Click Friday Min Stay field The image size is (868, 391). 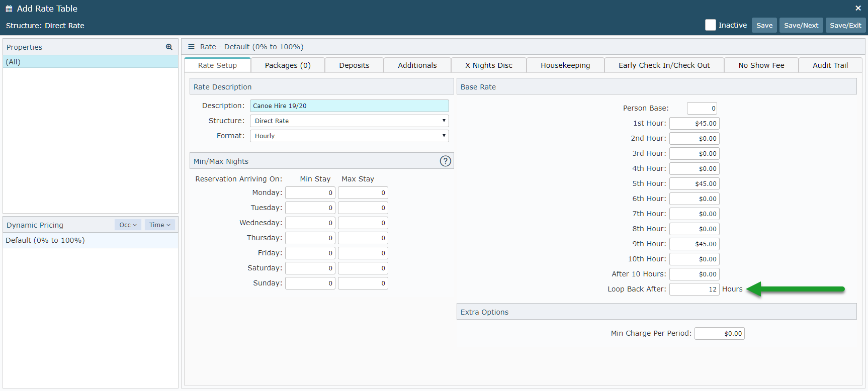(310, 253)
